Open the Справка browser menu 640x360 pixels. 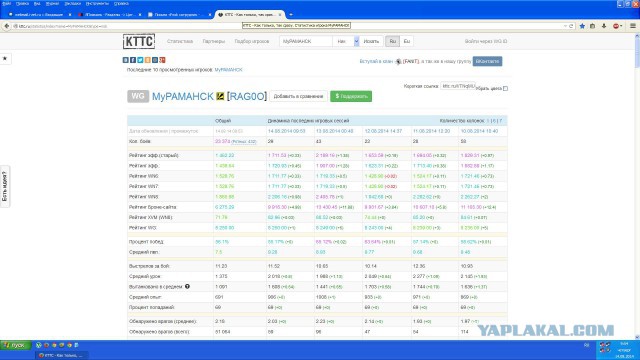pyautogui.click(x=121, y=3)
